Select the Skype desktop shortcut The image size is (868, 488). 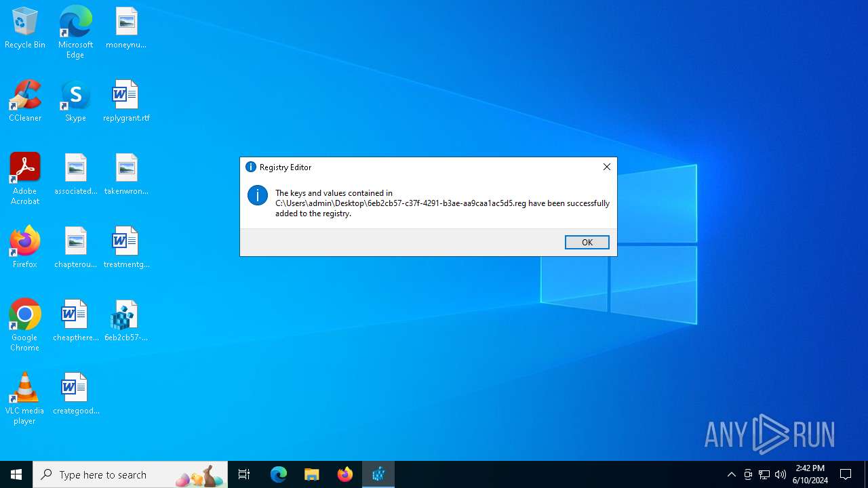click(x=75, y=101)
